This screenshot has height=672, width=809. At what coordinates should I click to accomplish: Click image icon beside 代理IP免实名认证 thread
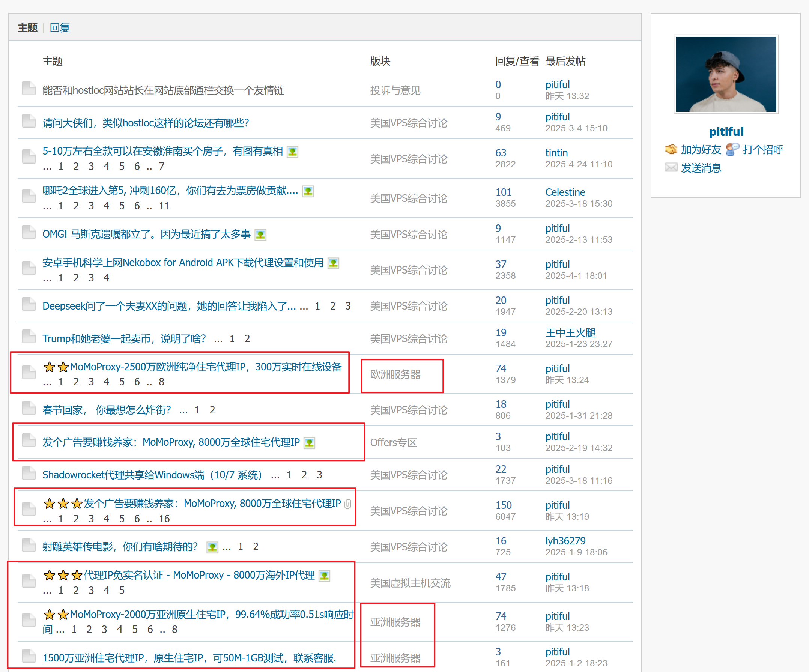pyautogui.click(x=324, y=576)
